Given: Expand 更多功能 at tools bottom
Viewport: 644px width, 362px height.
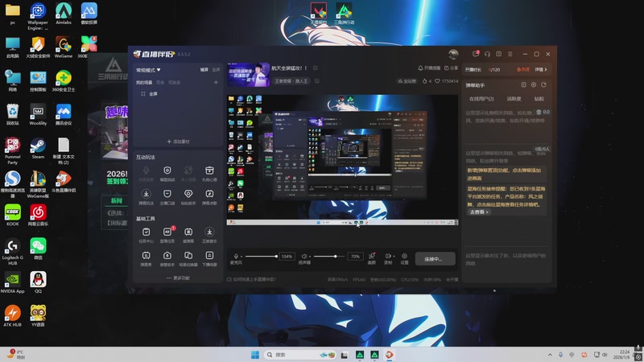Looking at the screenshot, I should point(178,278).
